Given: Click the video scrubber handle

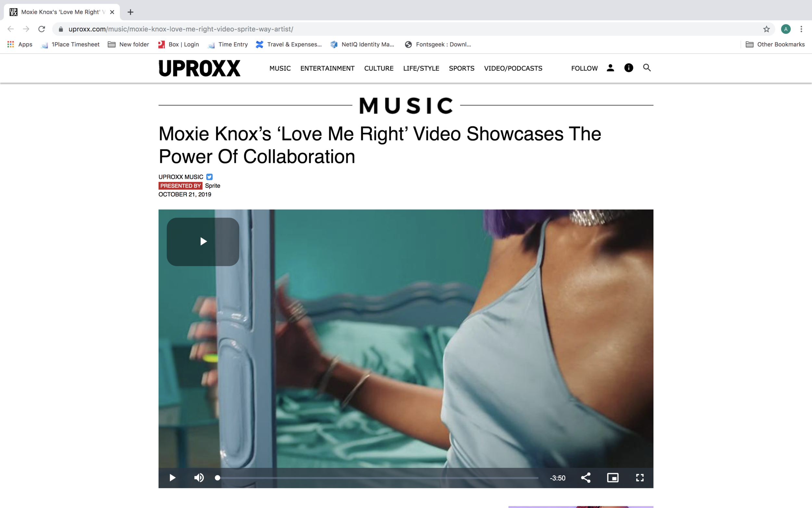Looking at the screenshot, I should [x=218, y=478].
